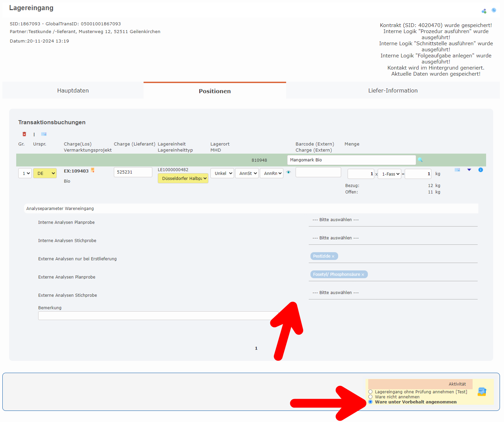The height and width of the screenshot is (422, 504).
Task: Choose Ware nicht annehmen
Action: [x=371, y=397]
